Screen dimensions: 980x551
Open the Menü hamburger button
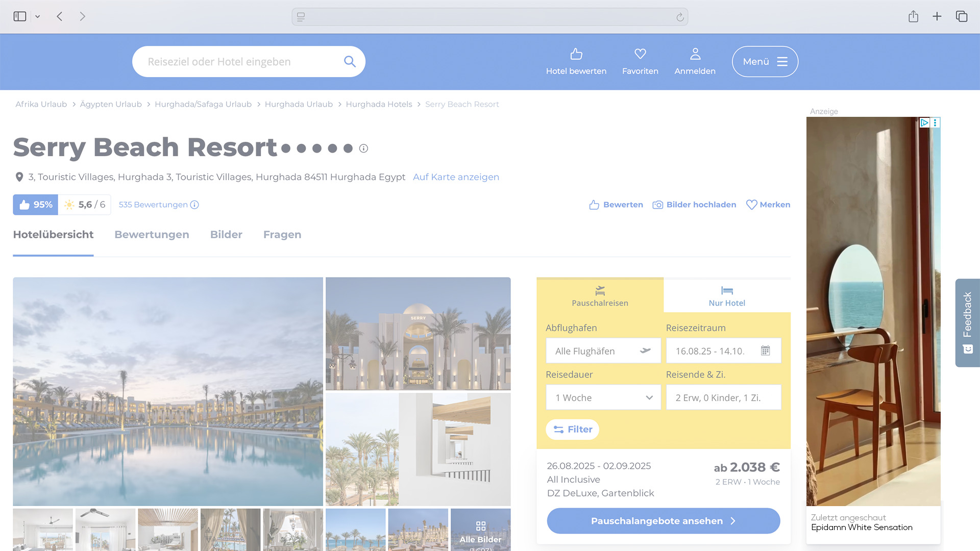tap(765, 62)
